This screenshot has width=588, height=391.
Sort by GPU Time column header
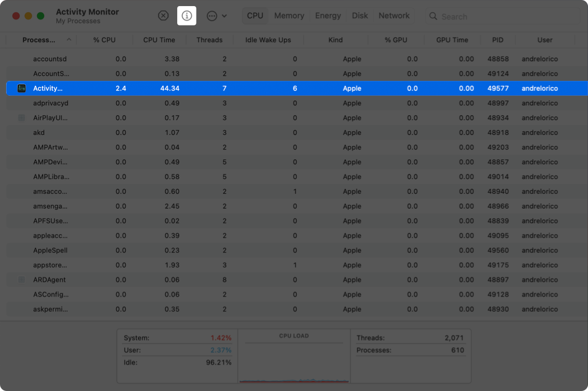tap(452, 40)
